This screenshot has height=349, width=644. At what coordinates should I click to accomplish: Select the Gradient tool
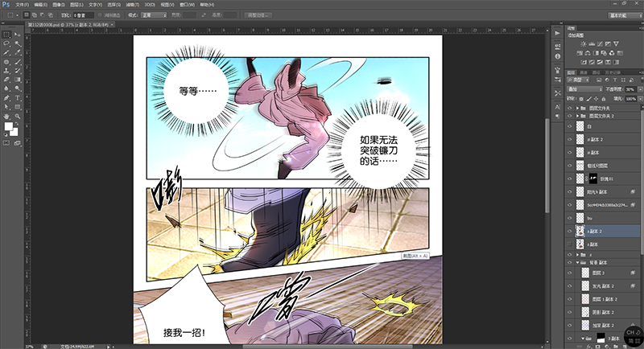tap(17, 80)
